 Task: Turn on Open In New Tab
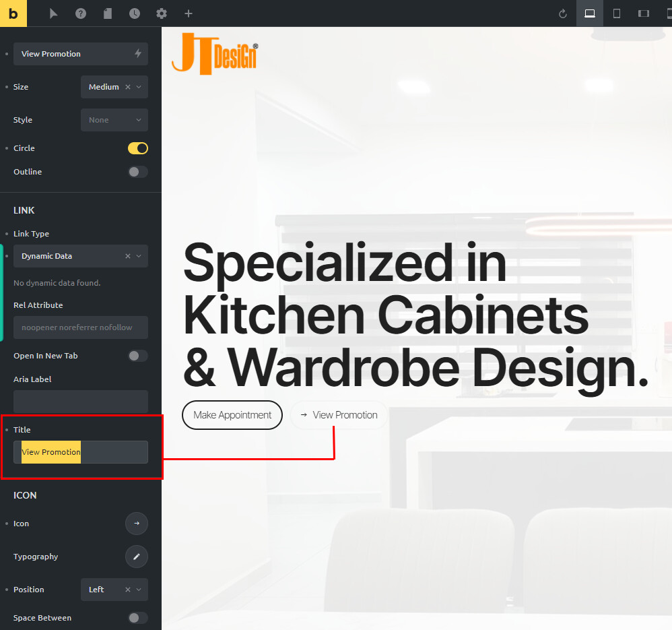pyautogui.click(x=137, y=356)
